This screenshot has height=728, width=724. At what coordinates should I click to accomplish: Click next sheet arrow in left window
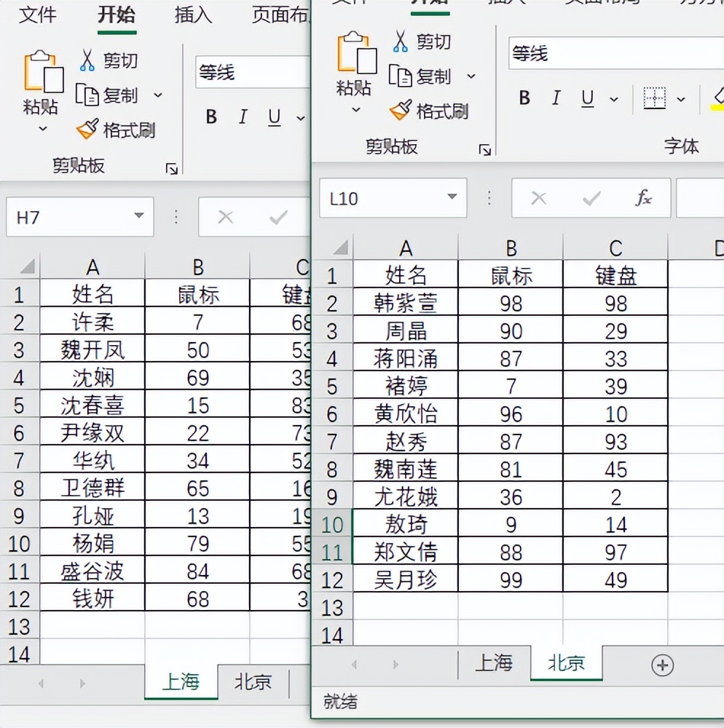coord(82,683)
